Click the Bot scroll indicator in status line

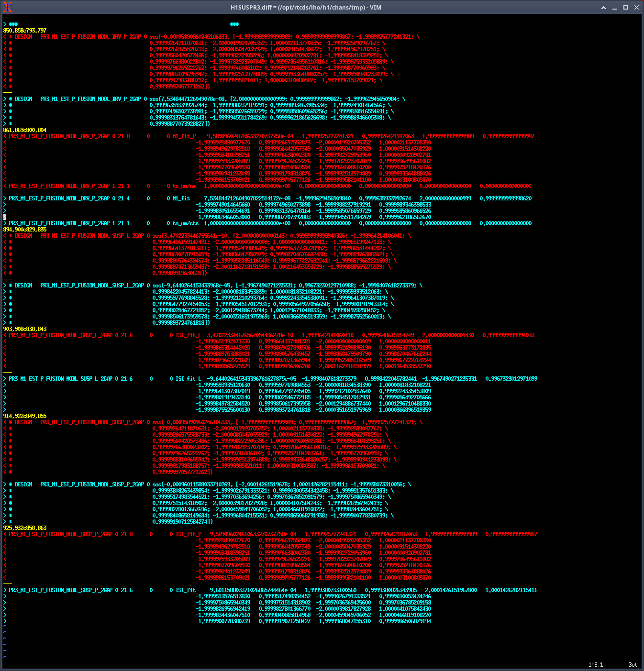pos(633,665)
